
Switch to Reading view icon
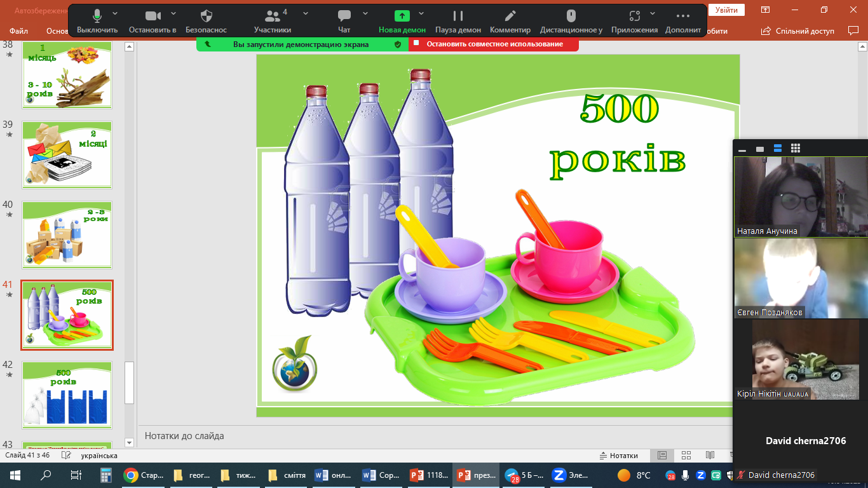[710, 456]
